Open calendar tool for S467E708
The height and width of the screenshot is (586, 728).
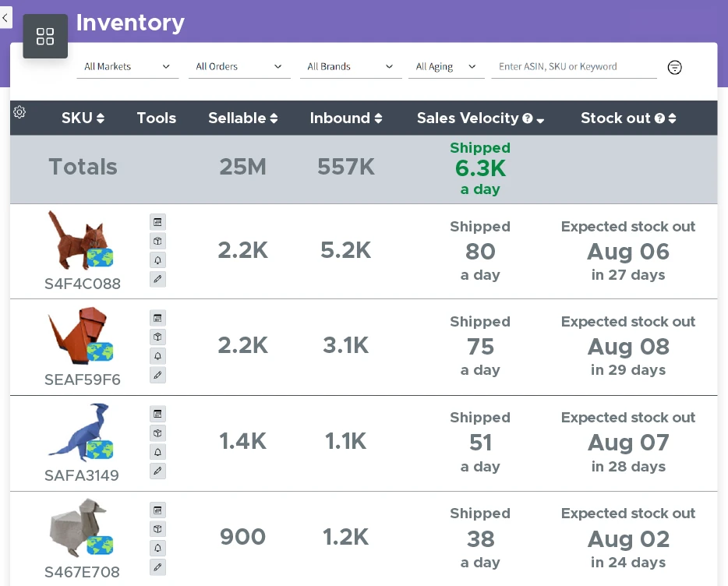[x=158, y=510]
